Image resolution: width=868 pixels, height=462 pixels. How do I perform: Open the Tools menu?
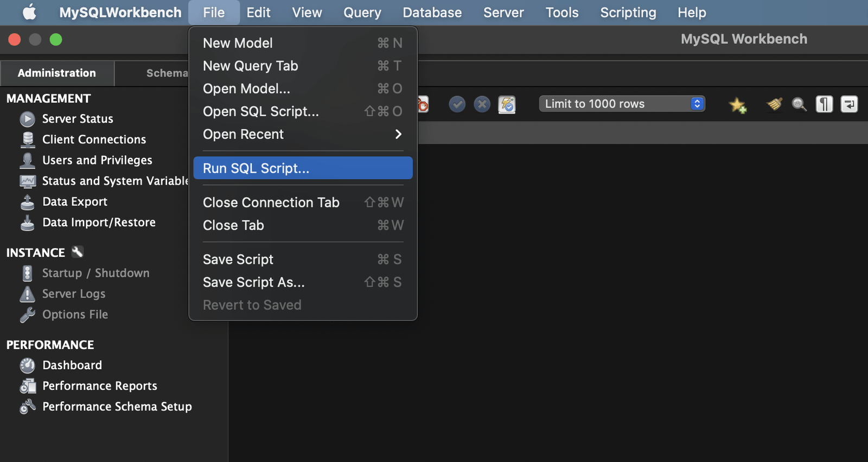tap(562, 12)
